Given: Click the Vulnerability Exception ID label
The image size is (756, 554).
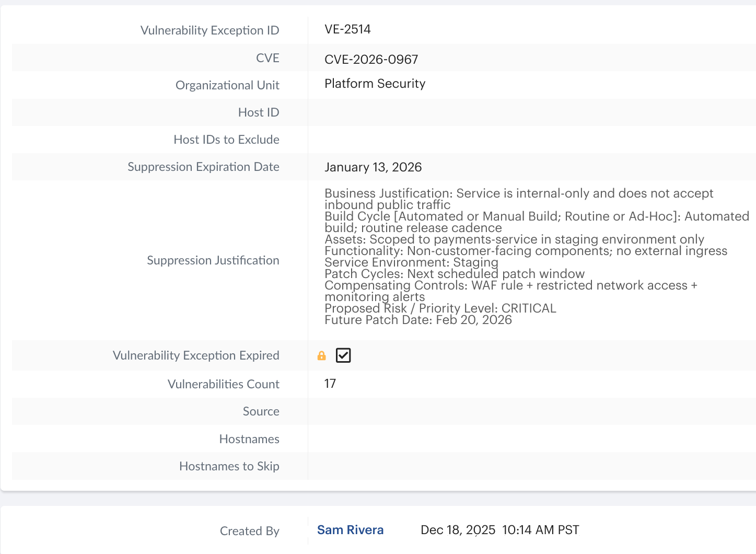Looking at the screenshot, I should pos(210,30).
